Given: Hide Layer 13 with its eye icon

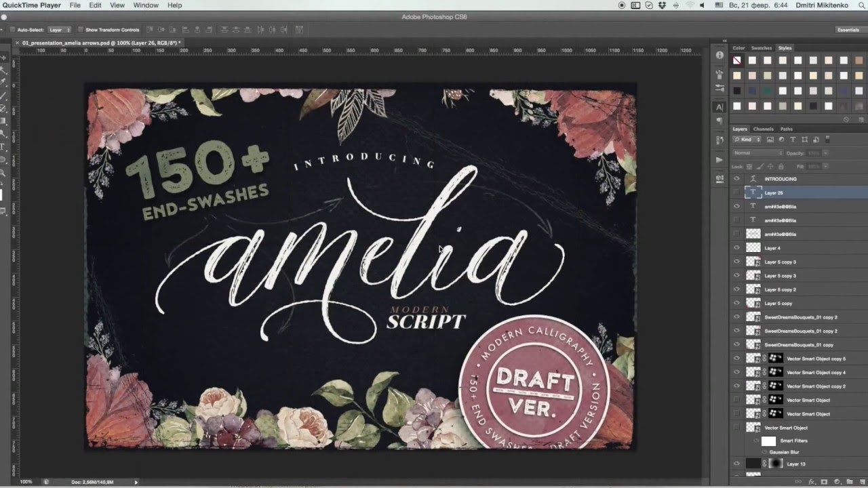Looking at the screenshot, I should (x=736, y=464).
